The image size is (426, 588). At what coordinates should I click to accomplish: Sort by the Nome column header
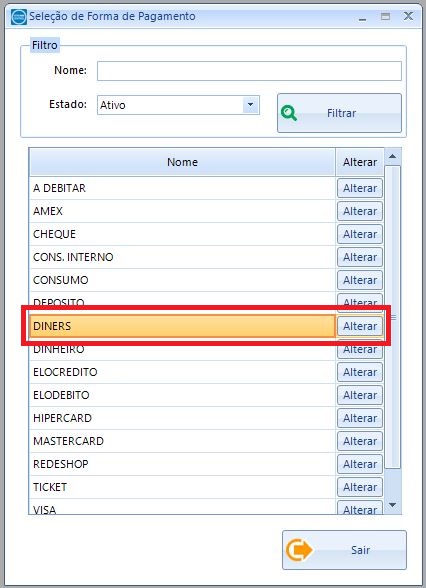182,162
